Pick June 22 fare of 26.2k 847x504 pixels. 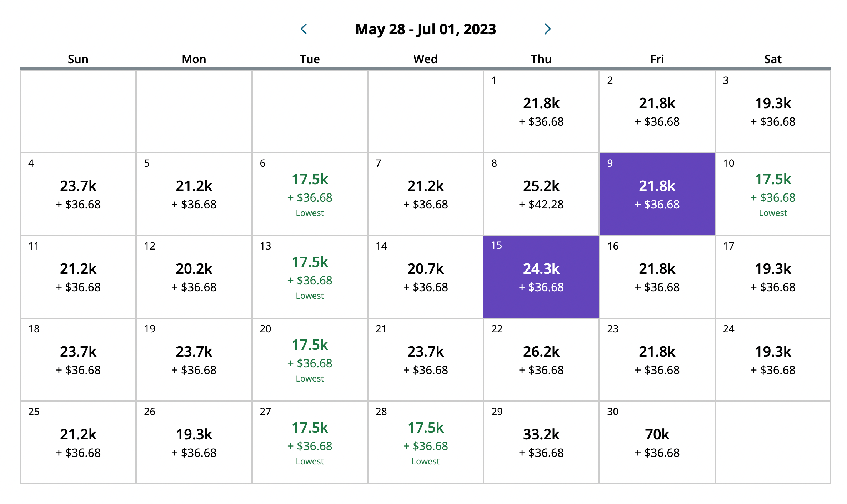point(541,360)
